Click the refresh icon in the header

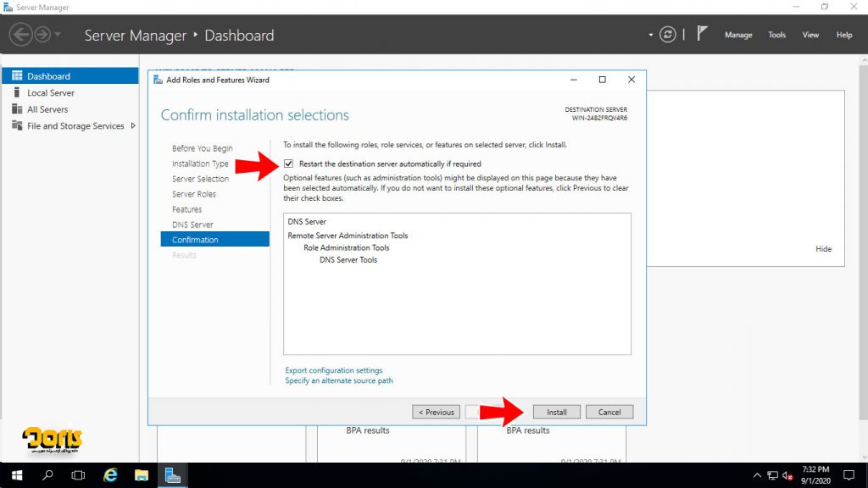click(x=668, y=35)
